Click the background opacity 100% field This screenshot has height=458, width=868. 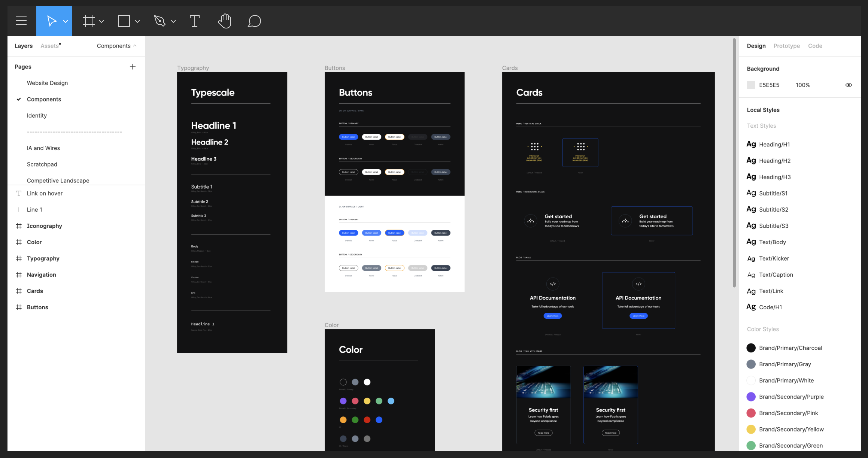tap(802, 85)
